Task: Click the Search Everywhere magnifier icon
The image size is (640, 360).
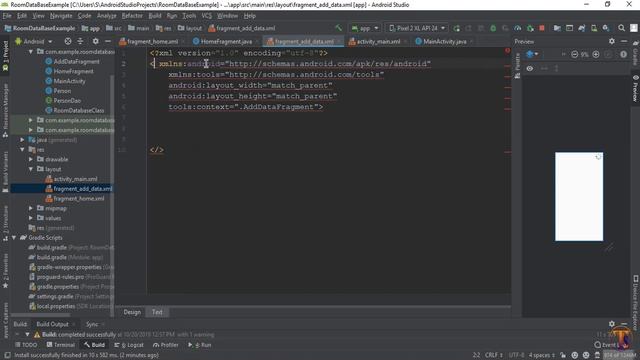Action: click(x=621, y=28)
